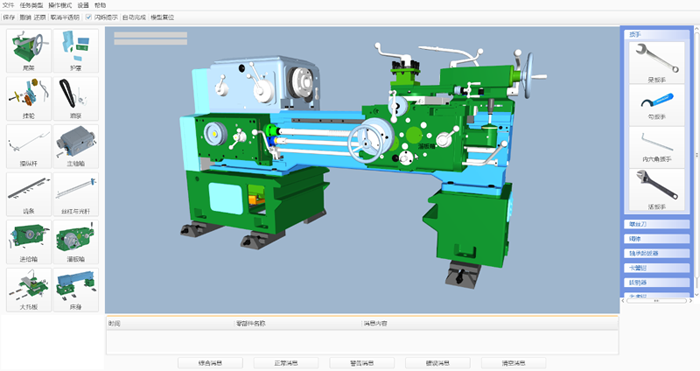Click 模型复位 model reset in toolbar
Viewport: 700px width, 371px height.
pos(162,17)
